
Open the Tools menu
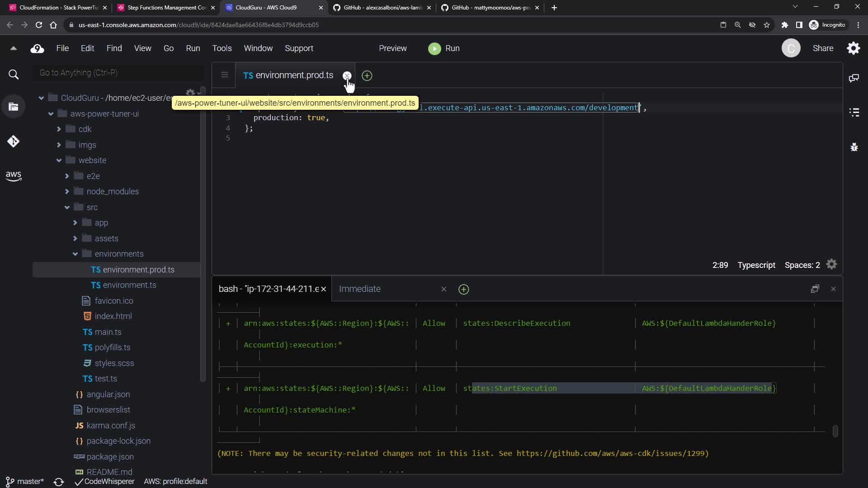[222, 48]
